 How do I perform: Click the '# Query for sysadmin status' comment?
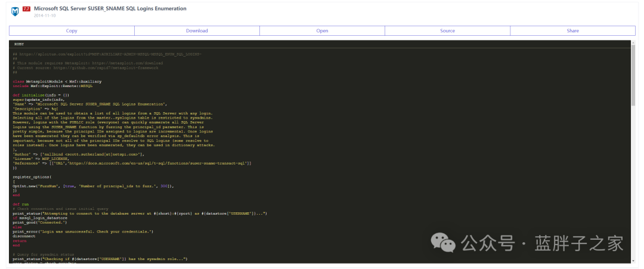[44, 255]
